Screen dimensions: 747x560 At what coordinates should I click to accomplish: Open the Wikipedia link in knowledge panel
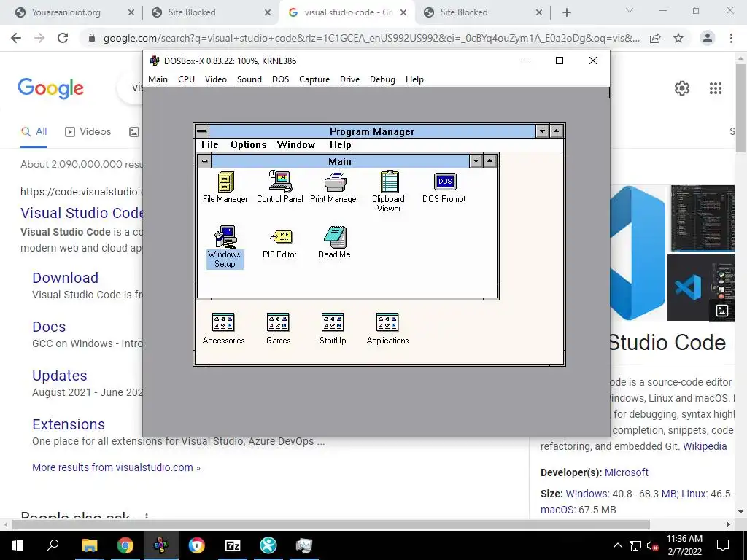tap(705, 446)
